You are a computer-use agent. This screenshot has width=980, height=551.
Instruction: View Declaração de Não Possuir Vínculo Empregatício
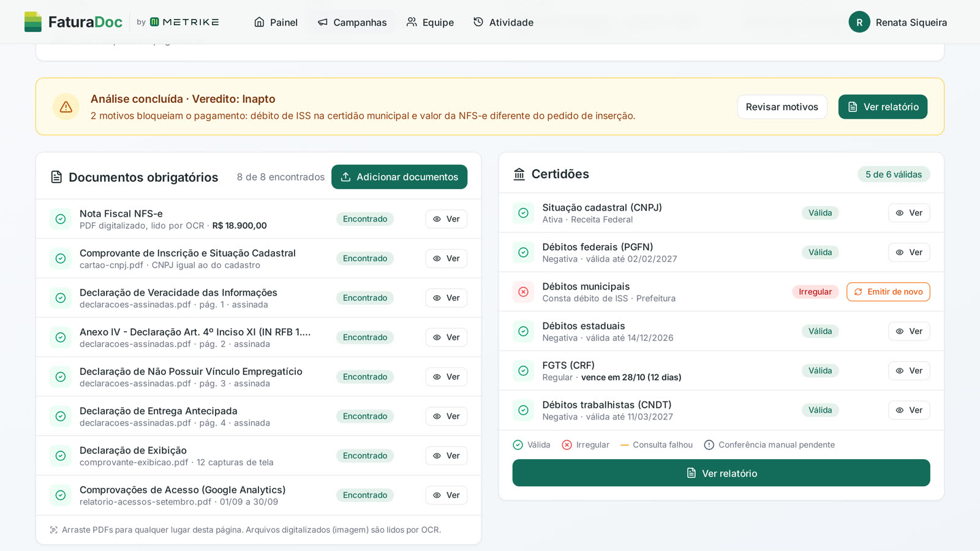(447, 377)
